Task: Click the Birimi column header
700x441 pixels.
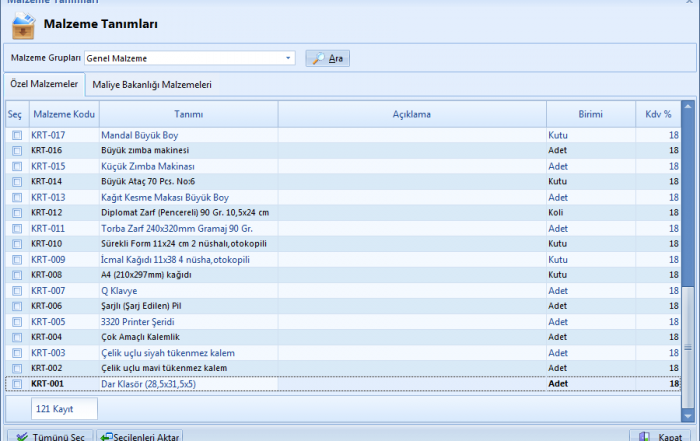Action: [x=590, y=115]
